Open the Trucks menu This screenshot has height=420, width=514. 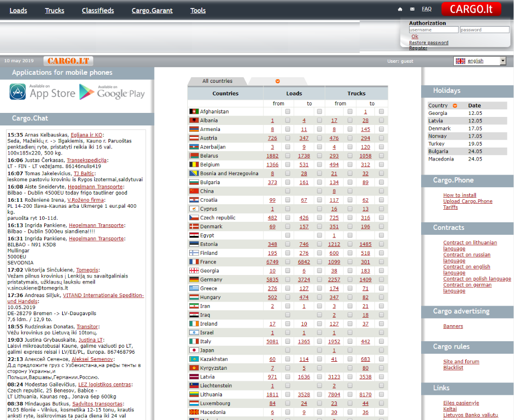tap(54, 11)
